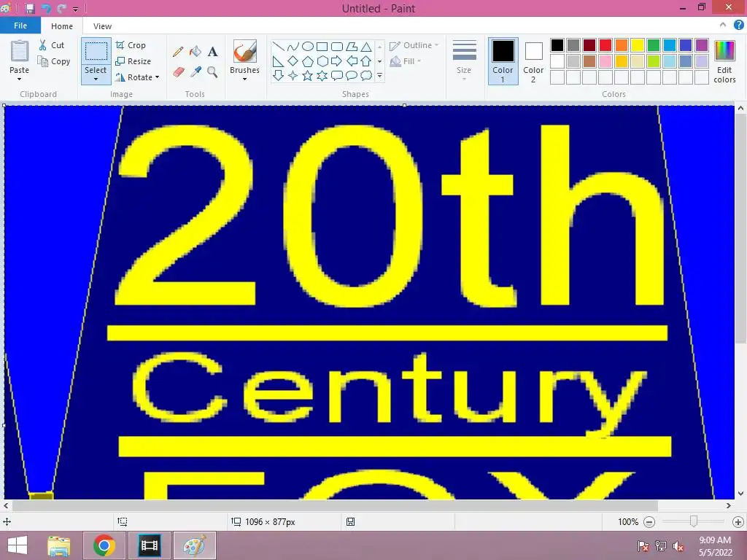This screenshot has height=560, width=747.
Task: Activate Color 1 foreground selector
Action: click(x=503, y=61)
